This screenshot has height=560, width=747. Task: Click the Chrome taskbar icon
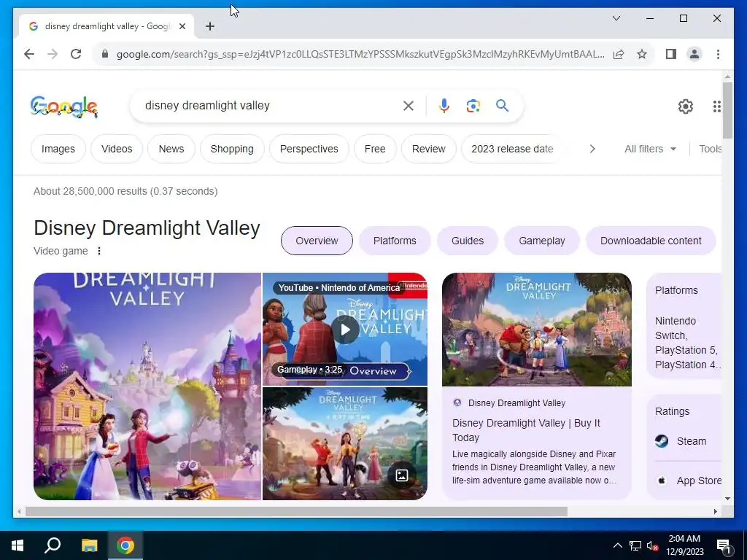click(125, 545)
